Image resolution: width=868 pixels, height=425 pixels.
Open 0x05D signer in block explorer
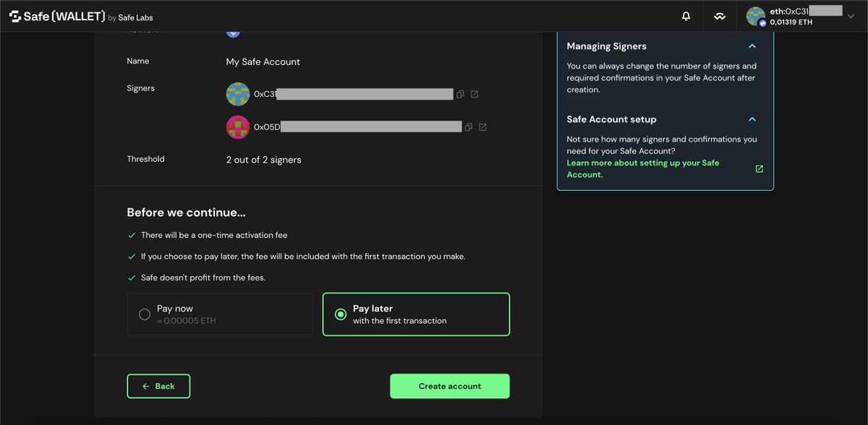pos(482,127)
